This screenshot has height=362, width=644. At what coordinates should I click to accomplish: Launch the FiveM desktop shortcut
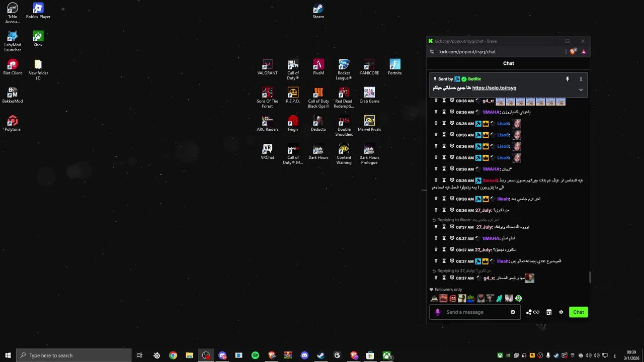click(x=318, y=67)
